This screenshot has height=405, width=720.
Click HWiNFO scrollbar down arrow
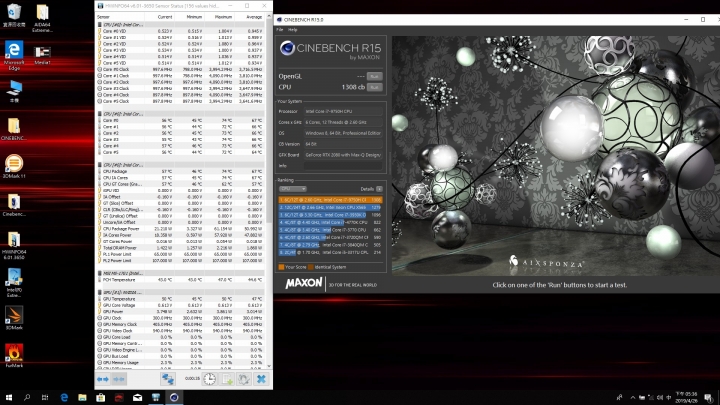(x=269, y=366)
